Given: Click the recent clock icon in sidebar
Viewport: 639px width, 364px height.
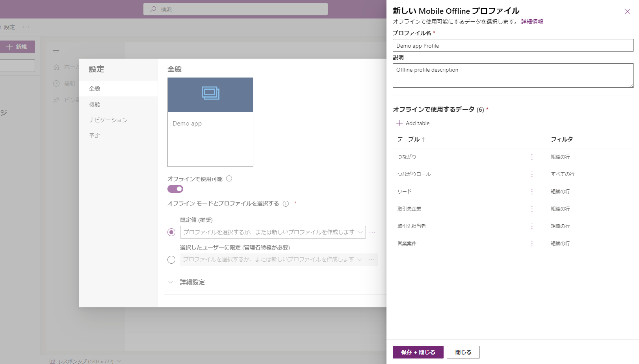Looking at the screenshot, I should pos(56,83).
